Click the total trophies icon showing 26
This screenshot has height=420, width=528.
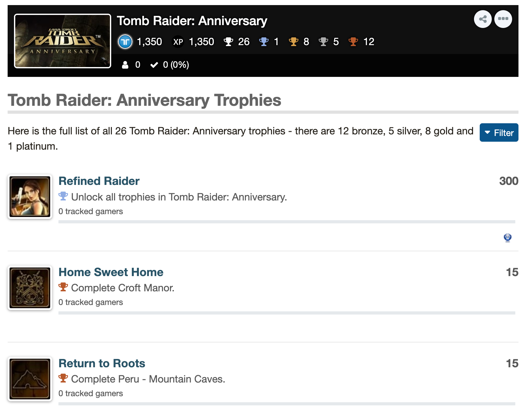pos(228,42)
